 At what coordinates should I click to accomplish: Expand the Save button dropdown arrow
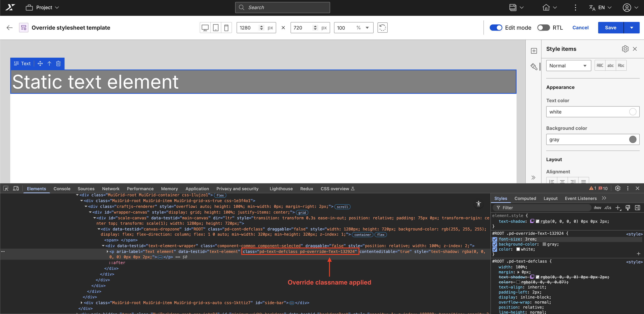click(x=631, y=28)
